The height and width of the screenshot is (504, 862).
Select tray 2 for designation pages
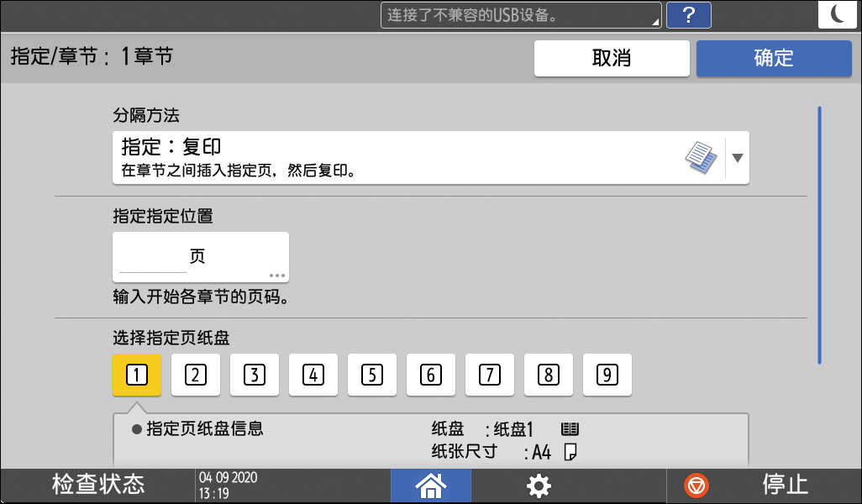click(196, 375)
